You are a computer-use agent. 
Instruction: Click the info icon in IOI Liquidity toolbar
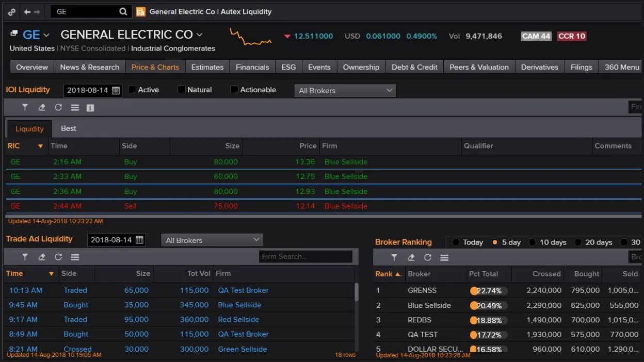90,108
